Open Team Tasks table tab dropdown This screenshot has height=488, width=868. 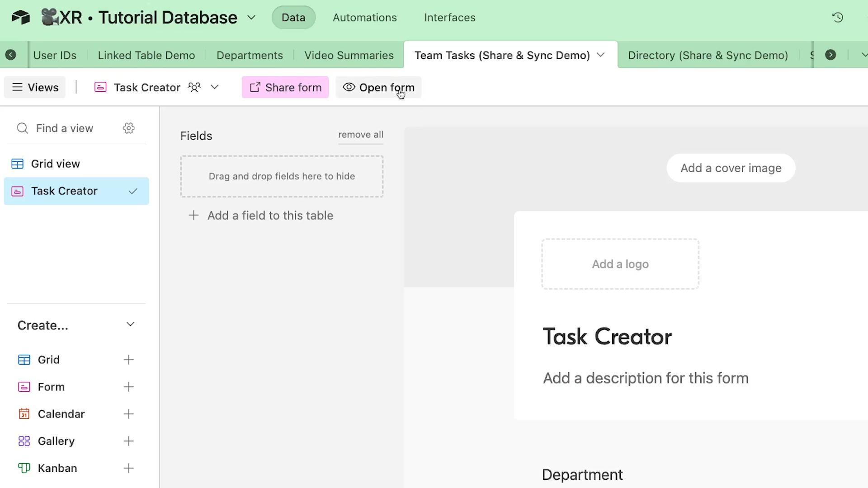click(x=601, y=55)
